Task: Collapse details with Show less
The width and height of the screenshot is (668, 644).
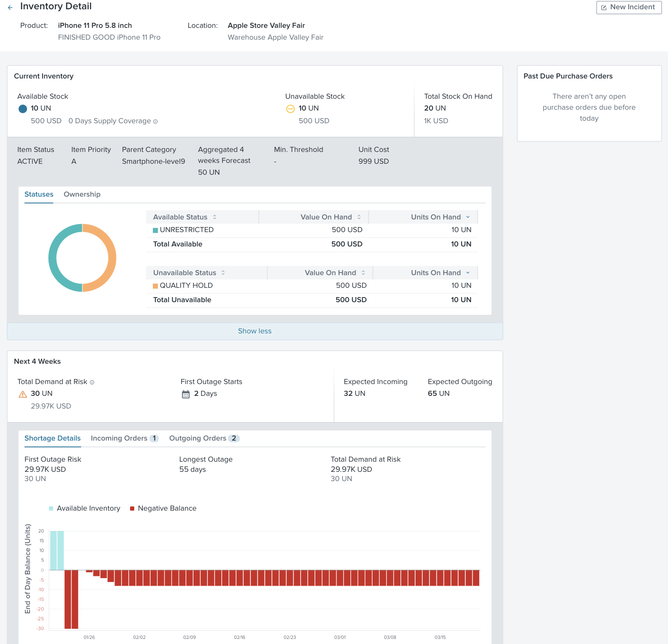Action: (x=255, y=331)
